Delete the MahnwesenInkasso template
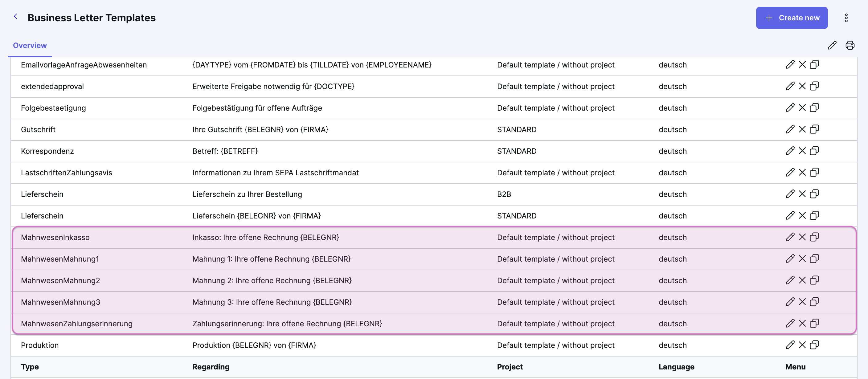Viewport: 868px width, 379px height. [802, 237]
